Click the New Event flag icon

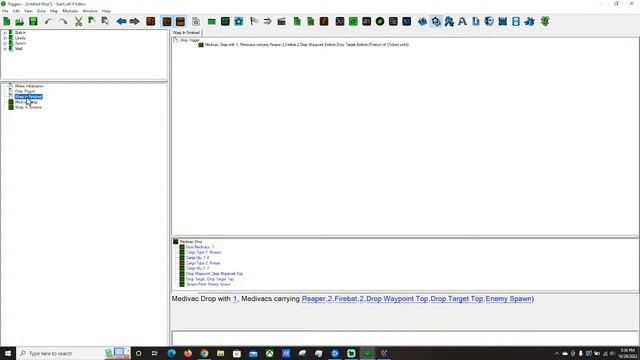click(254, 21)
